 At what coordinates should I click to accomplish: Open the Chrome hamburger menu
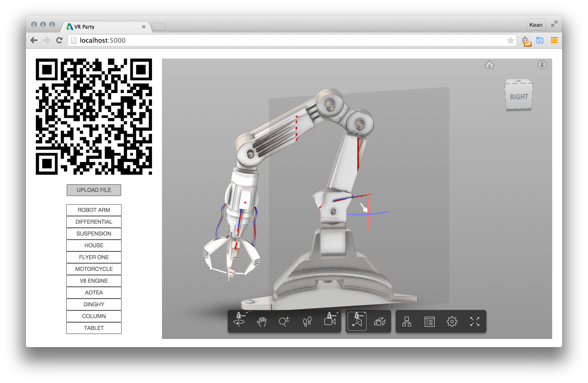(x=554, y=40)
